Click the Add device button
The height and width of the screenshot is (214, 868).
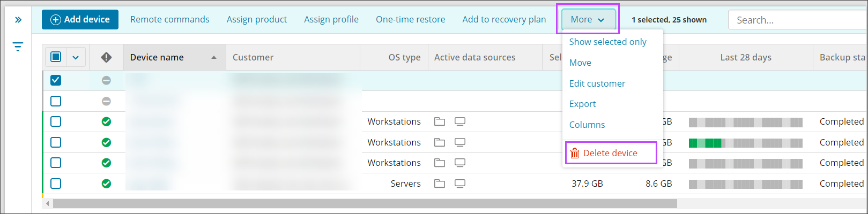80,20
